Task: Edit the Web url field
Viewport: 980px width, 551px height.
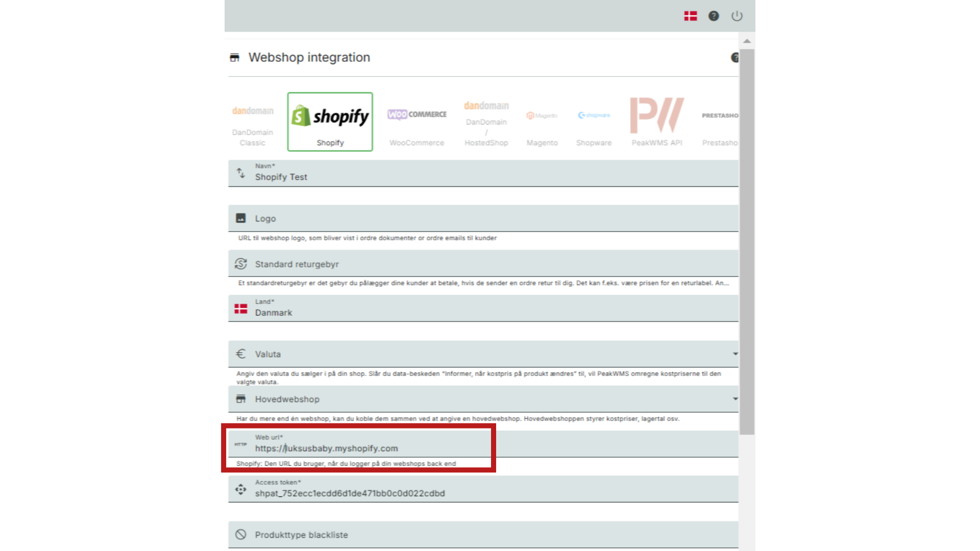Action: click(483, 444)
